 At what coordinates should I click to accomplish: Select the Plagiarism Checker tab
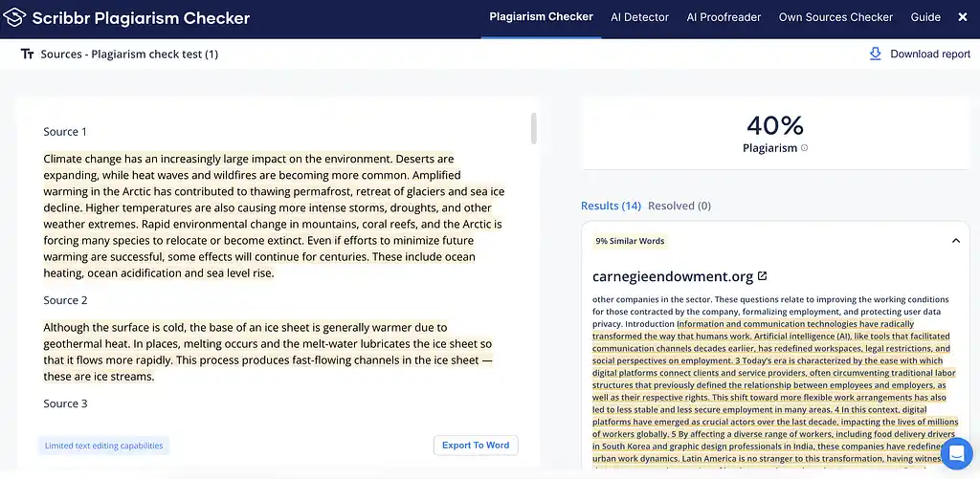point(541,17)
